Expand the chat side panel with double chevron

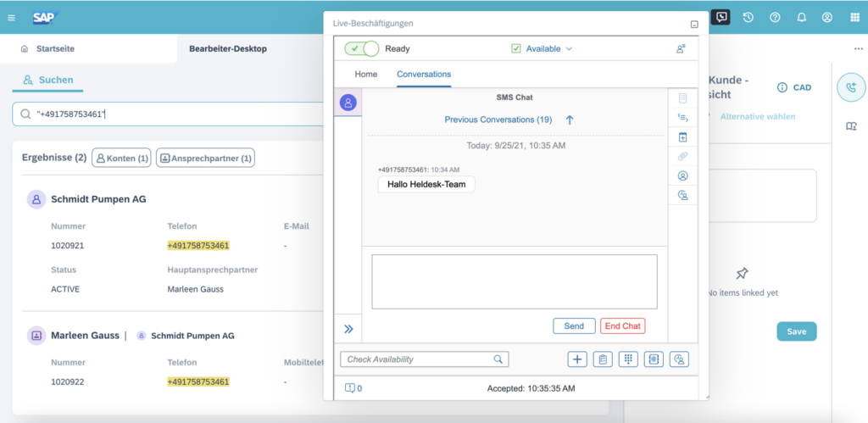(x=348, y=329)
